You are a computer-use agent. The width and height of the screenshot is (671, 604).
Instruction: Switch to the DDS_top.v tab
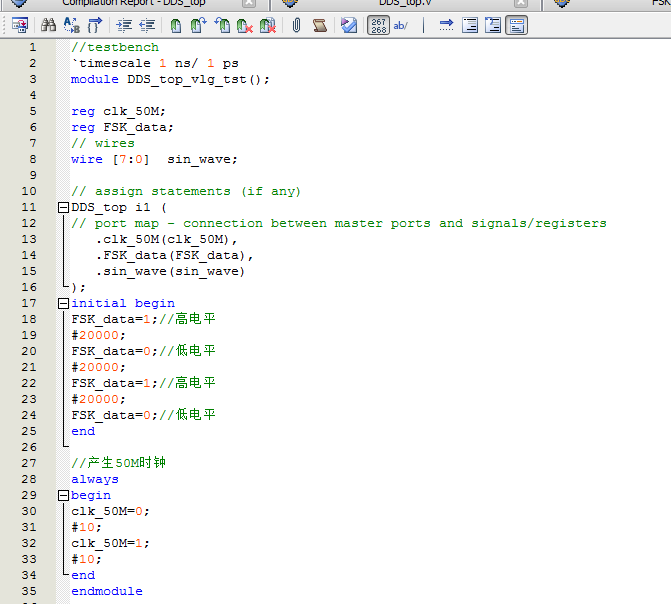(x=403, y=3)
